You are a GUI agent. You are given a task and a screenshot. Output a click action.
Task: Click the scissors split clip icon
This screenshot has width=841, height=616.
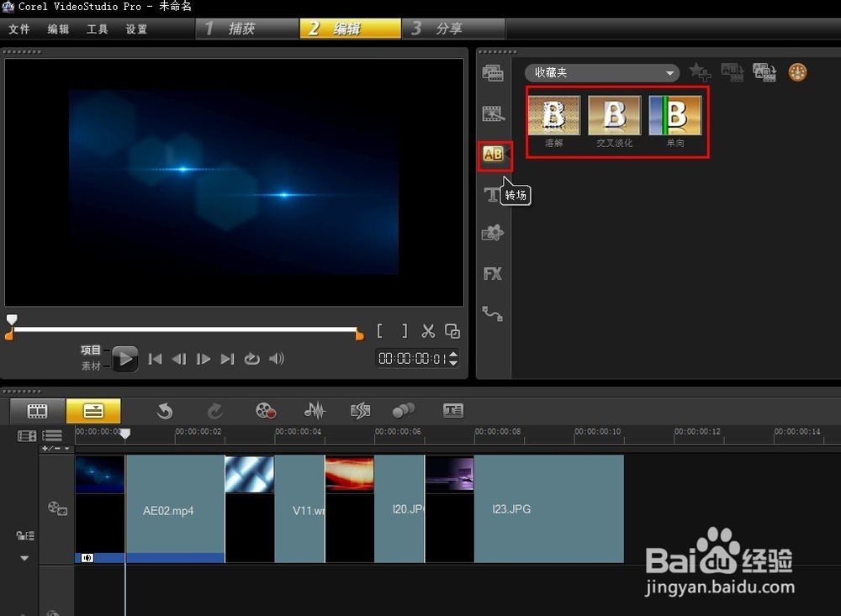coord(428,331)
